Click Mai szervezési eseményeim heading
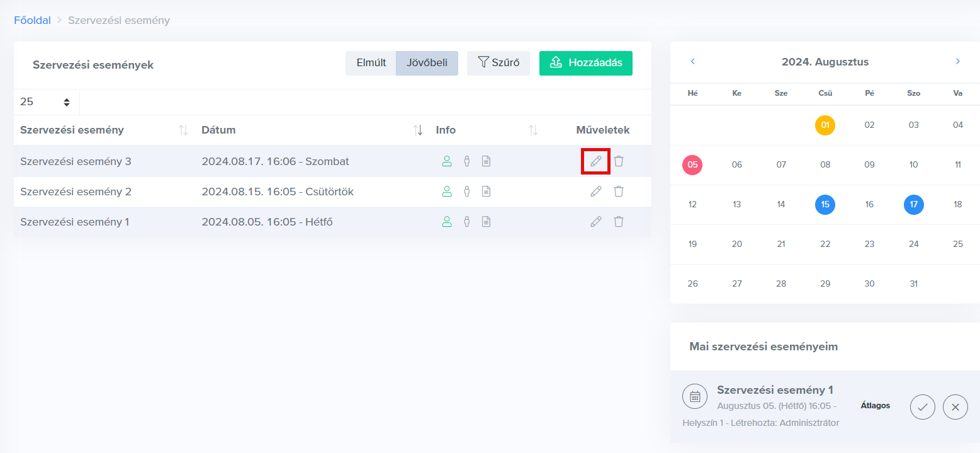Screen dimensions: 980x453 click(763, 347)
